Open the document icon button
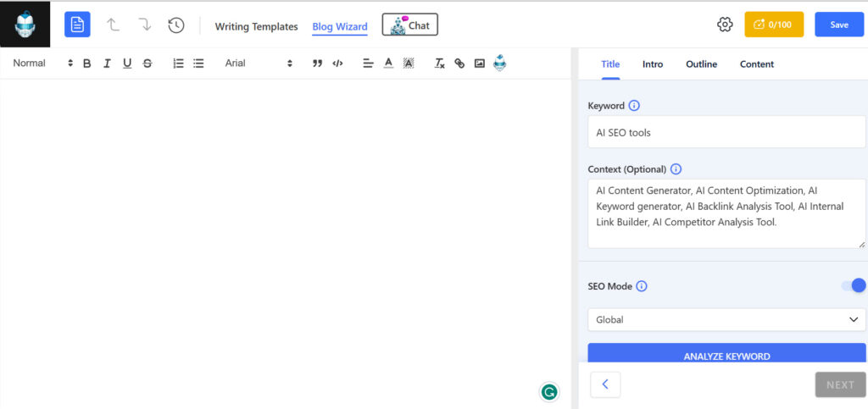Screen dimensions: 868x409 tap(77, 25)
